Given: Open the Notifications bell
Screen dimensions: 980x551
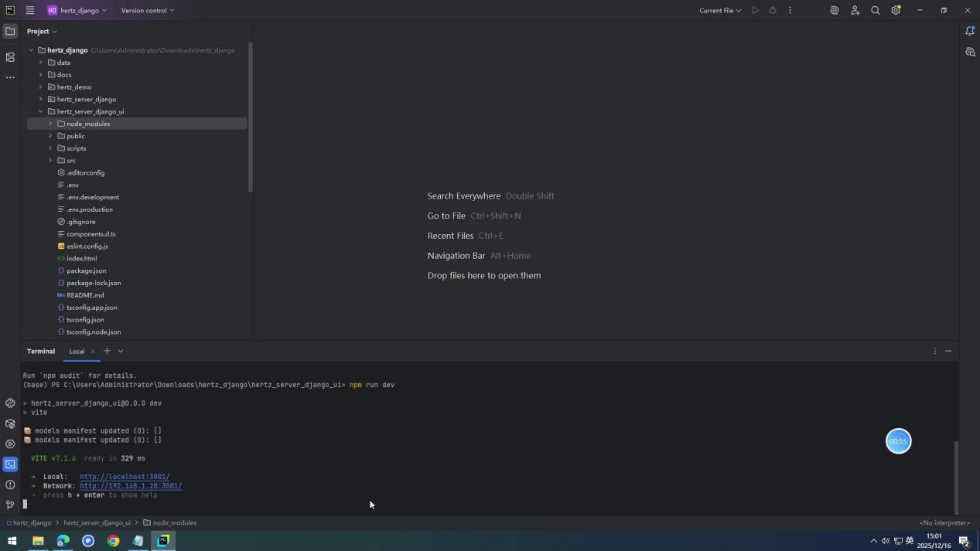Looking at the screenshot, I should pos(970,31).
